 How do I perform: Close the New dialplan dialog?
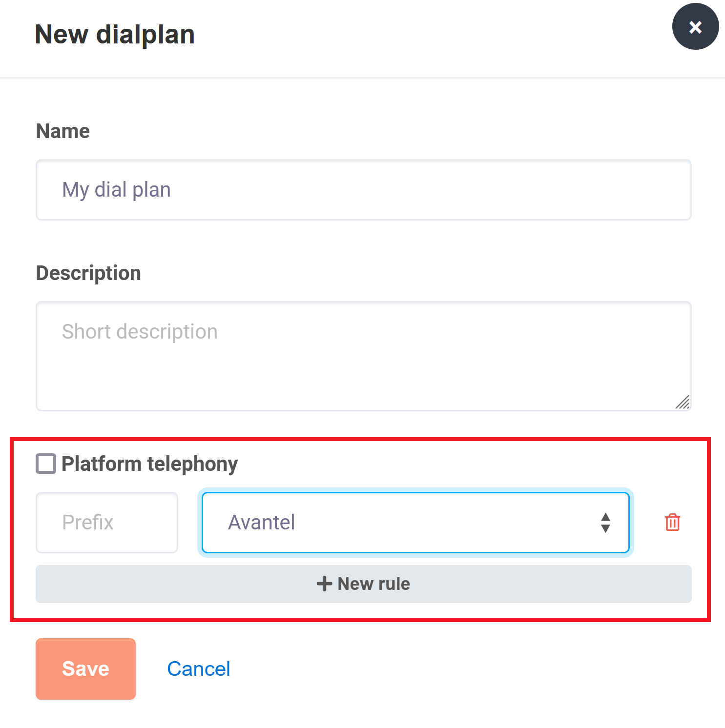tap(695, 26)
